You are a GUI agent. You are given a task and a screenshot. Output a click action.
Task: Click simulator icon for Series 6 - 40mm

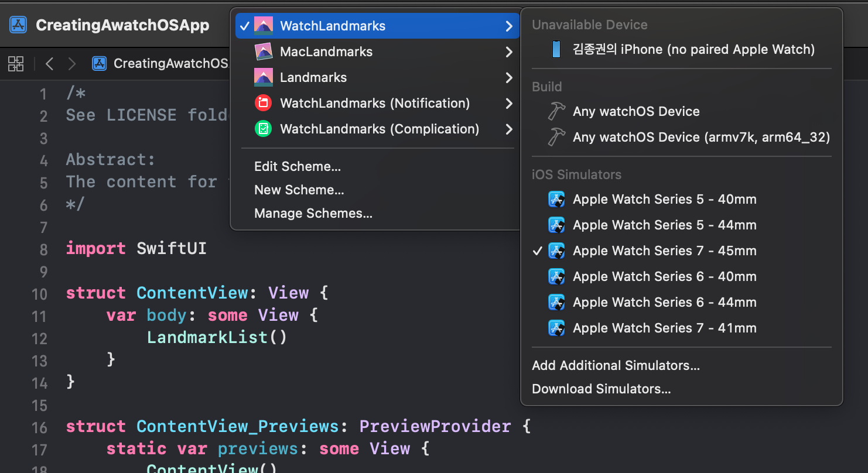click(556, 276)
